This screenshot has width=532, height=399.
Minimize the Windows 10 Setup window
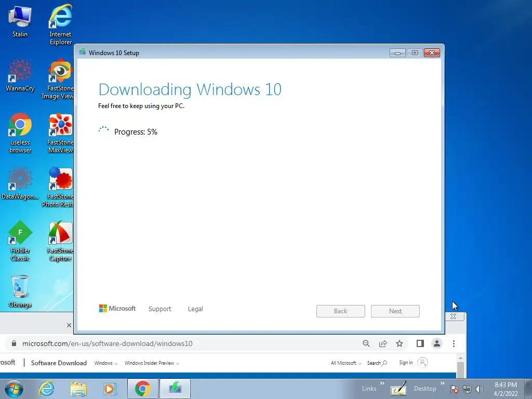tap(397, 52)
